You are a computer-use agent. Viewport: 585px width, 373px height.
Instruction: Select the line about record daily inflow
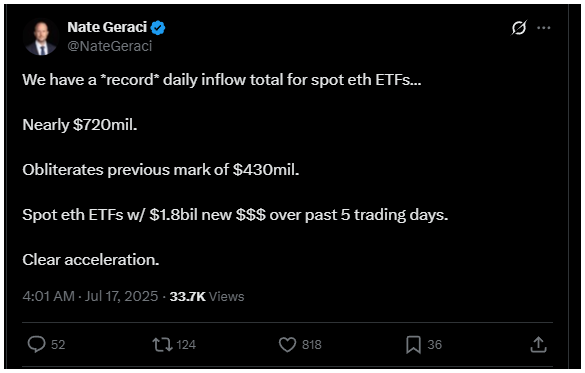[x=222, y=80]
